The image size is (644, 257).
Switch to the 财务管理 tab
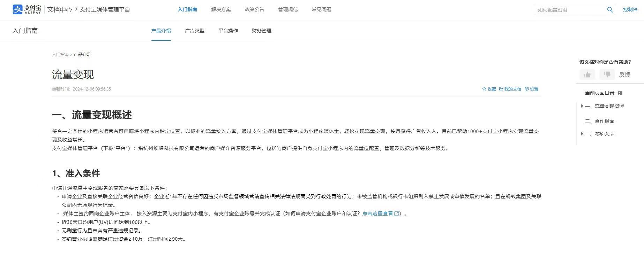click(x=262, y=31)
